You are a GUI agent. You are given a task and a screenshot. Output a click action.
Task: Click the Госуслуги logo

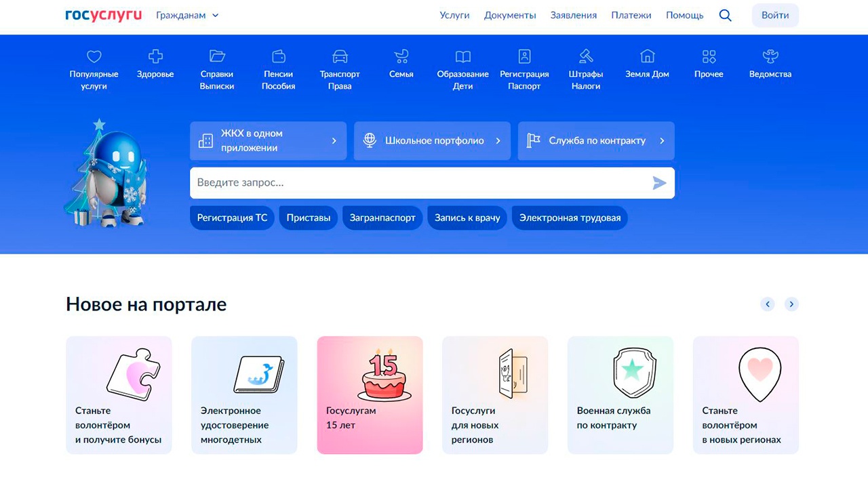(104, 15)
